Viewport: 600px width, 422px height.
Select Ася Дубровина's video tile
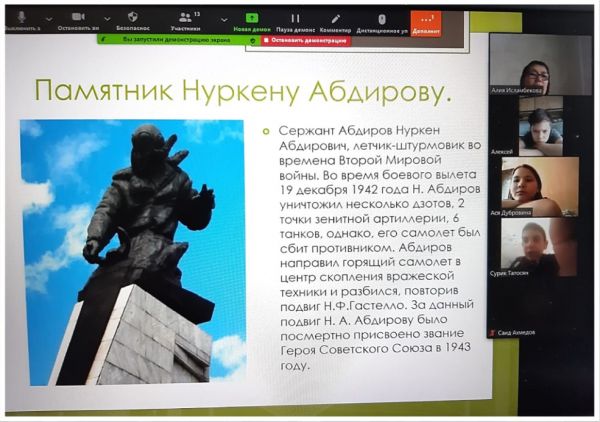click(x=540, y=186)
